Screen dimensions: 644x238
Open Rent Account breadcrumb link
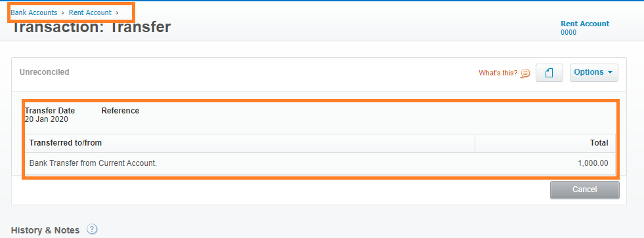tap(90, 12)
